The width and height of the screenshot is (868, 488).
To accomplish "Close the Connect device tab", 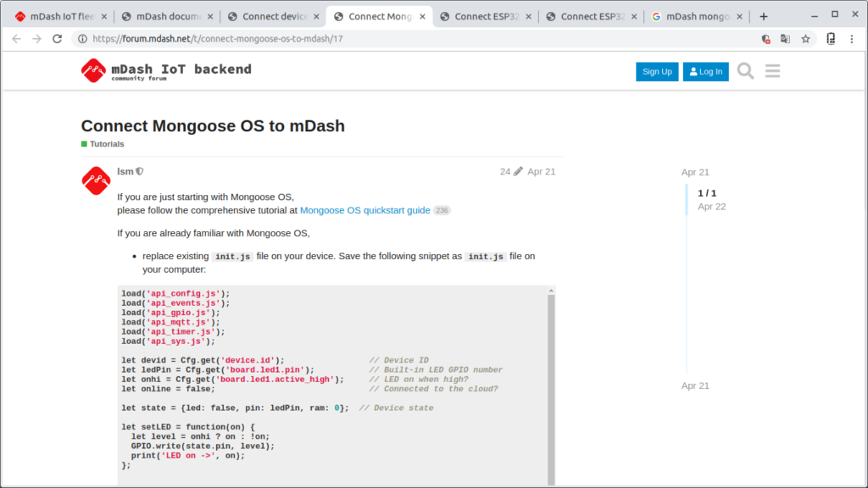I will 317,17.
